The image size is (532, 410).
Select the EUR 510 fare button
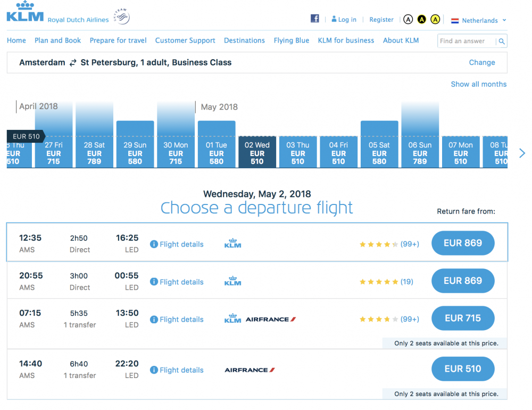463,369
